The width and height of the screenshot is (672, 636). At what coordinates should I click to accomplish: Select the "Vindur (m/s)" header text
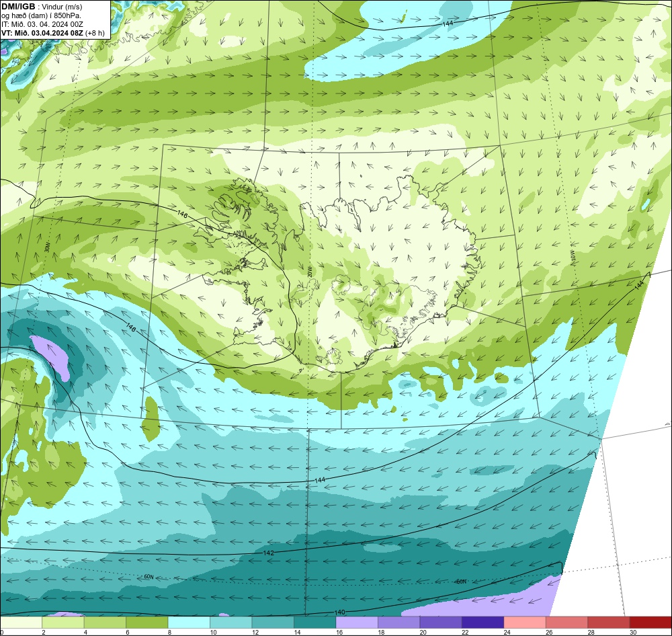[62, 7]
